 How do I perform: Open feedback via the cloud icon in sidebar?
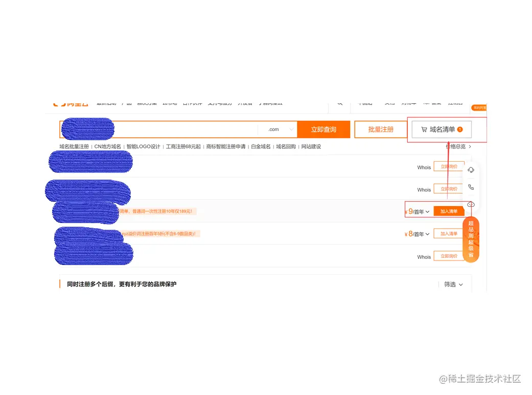(471, 204)
